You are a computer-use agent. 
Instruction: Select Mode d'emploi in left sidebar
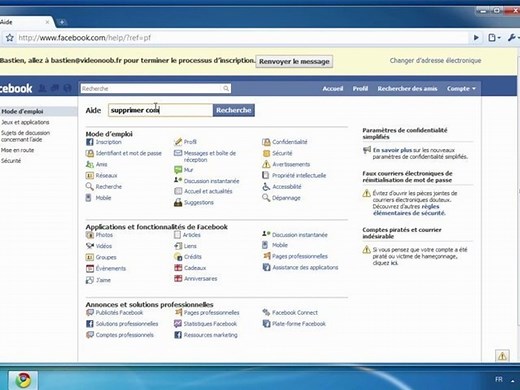pyautogui.click(x=22, y=111)
